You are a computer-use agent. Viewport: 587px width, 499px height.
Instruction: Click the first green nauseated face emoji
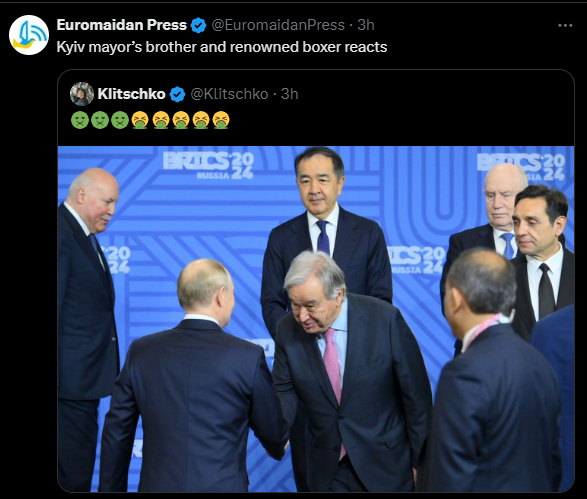[x=80, y=120]
